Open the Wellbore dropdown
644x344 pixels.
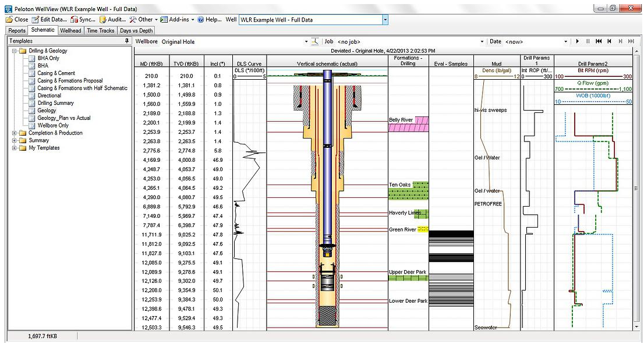pos(306,41)
